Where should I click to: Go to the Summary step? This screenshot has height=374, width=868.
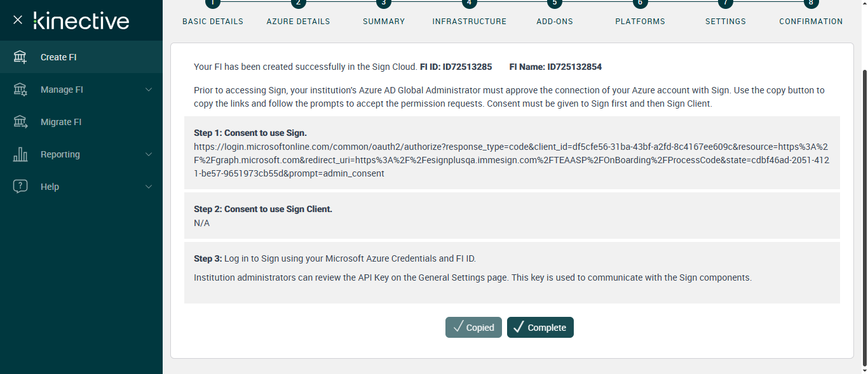(384, 21)
